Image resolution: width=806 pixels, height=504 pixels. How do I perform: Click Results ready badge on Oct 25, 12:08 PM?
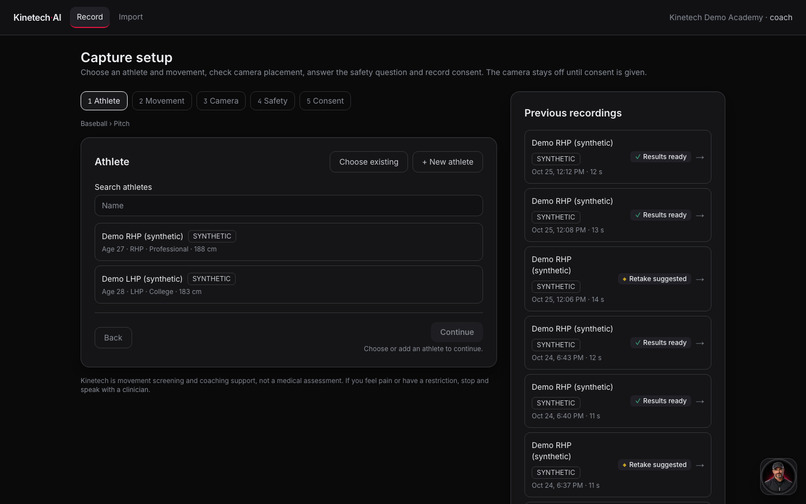pyautogui.click(x=661, y=215)
